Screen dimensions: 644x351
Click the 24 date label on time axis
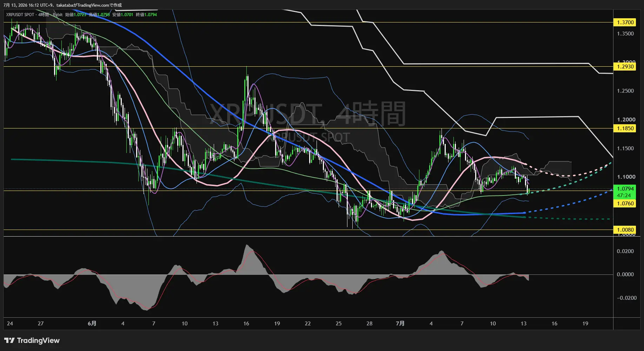click(10, 323)
